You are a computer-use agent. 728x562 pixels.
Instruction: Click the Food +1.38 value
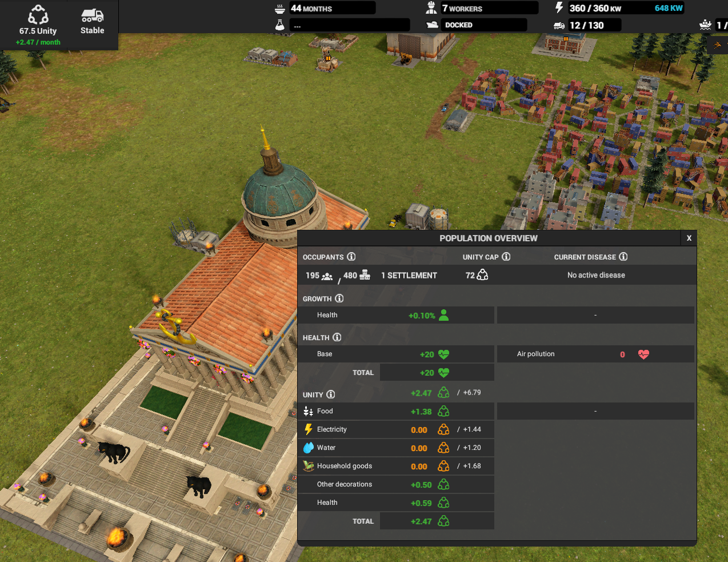[x=421, y=412]
